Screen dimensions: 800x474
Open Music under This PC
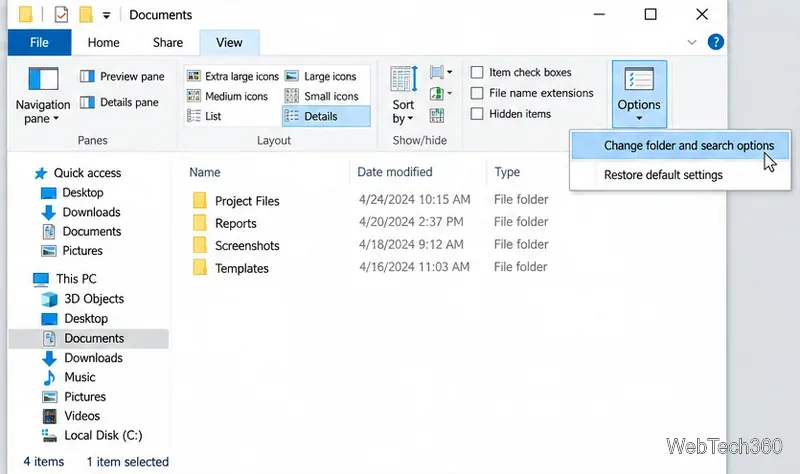(68, 378)
